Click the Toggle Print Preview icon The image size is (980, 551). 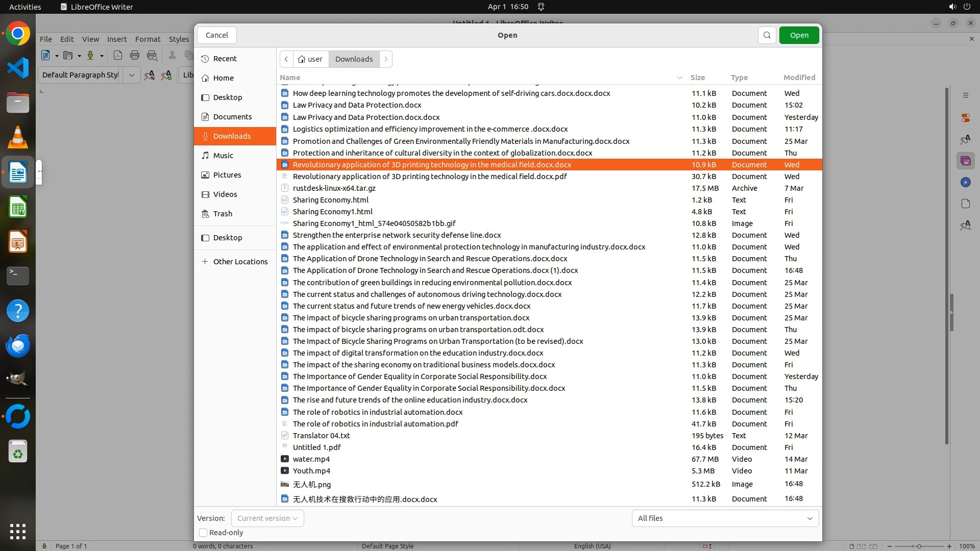click(x=152, y=56)
